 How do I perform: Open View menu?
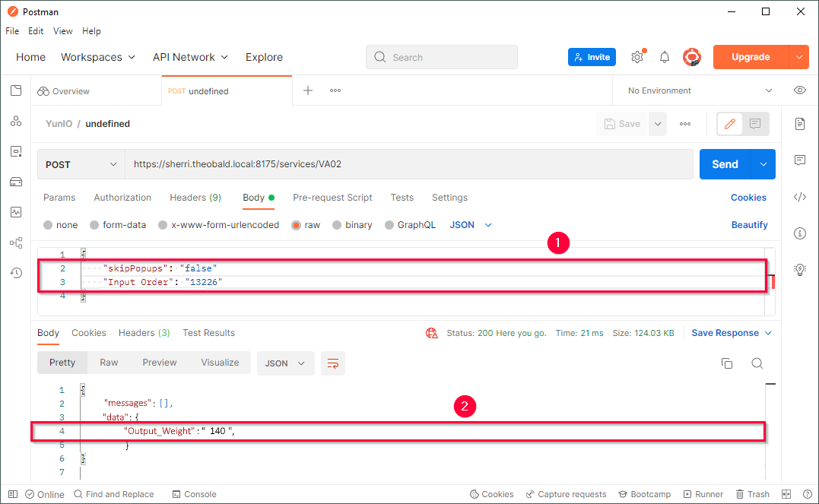[62, 31]
